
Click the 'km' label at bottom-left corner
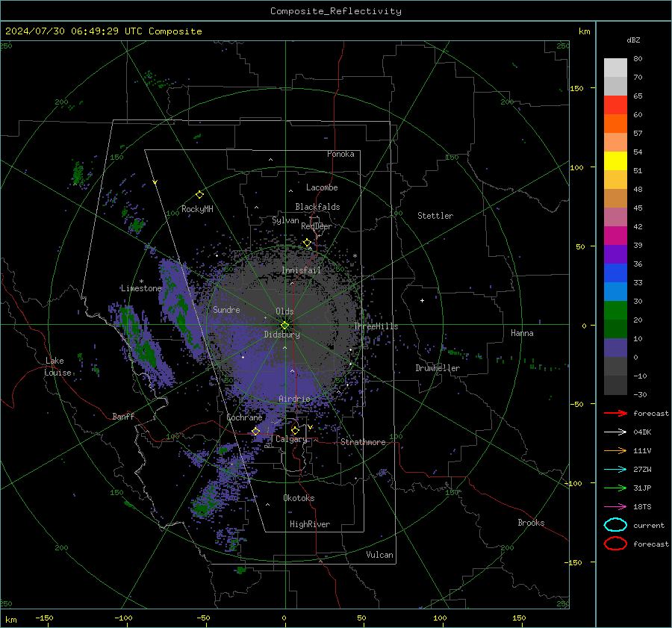click(11, 620)
